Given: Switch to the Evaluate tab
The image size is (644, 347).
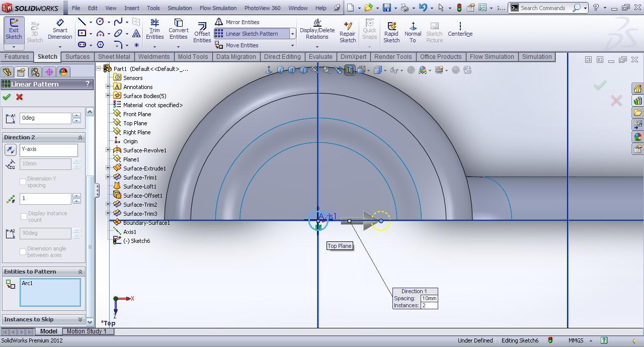Looking at the screenshot, I should tap(320, 57).
